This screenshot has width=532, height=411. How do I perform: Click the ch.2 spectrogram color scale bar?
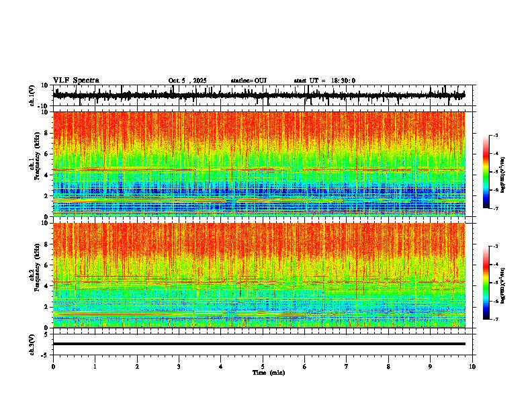point(486,283)
